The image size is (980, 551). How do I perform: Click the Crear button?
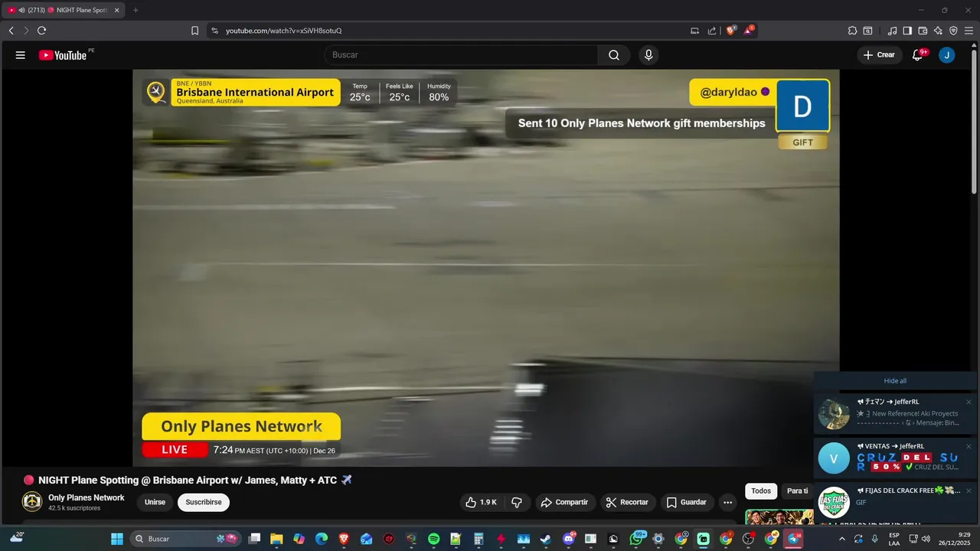point(879,55)
